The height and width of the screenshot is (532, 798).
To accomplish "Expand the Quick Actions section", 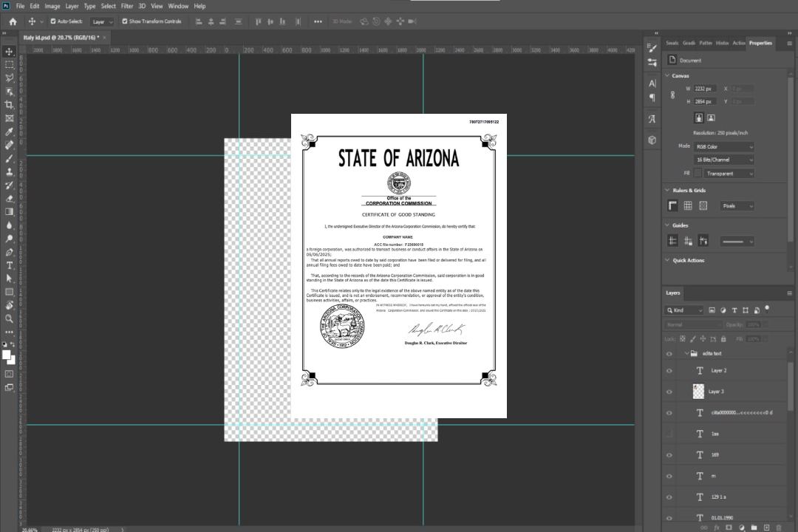I will pyautogui.click(x=667, y=260).
